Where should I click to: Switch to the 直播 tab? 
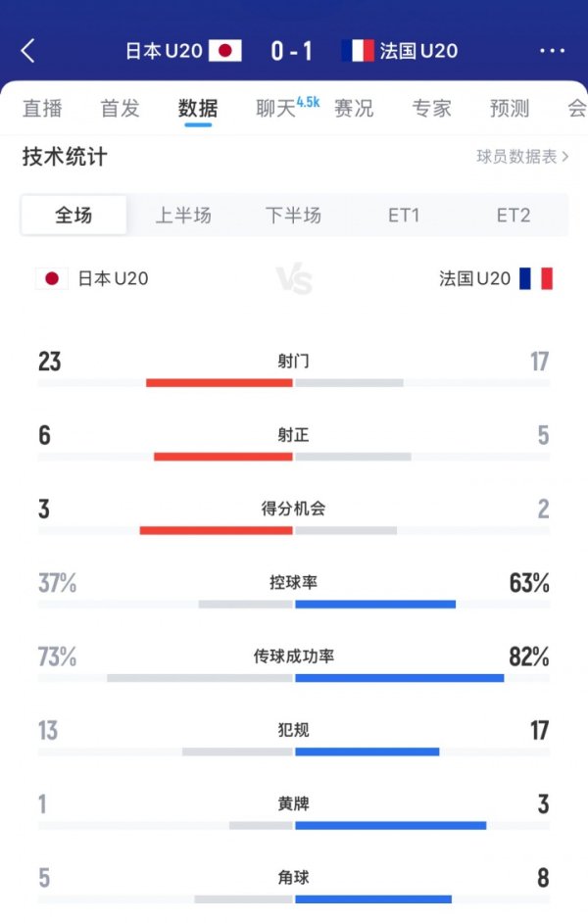point(42,108)
